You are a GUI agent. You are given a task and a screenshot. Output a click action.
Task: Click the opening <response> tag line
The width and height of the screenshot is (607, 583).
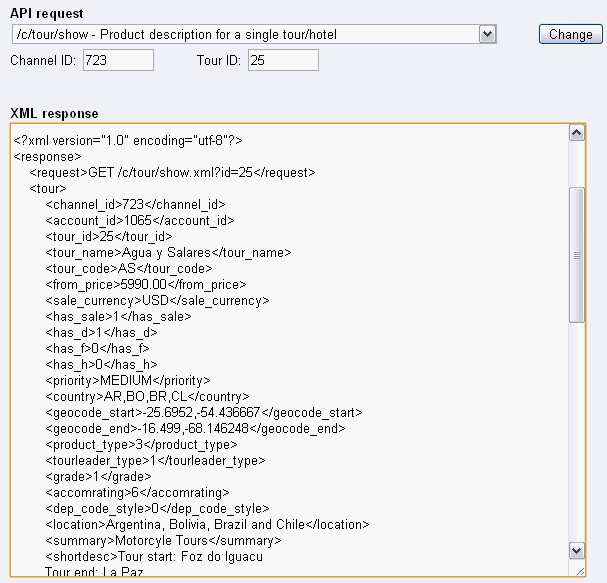[47, 156]
